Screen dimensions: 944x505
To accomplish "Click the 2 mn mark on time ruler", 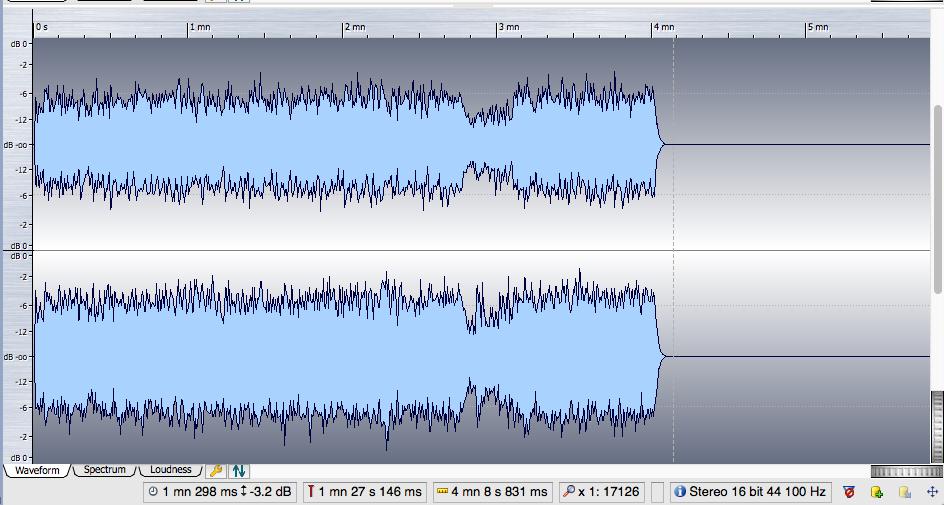I will (355, 27).
